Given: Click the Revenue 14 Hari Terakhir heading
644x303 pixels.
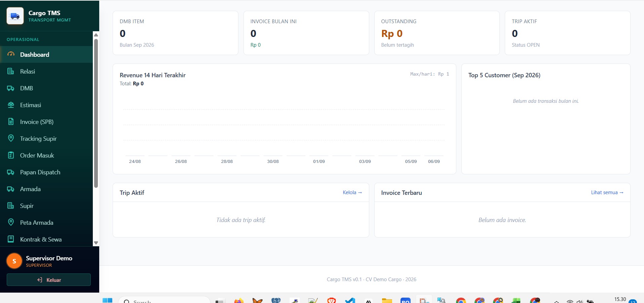Looking at the screenshot, I should pyautogui.click(x=153, y=75).
